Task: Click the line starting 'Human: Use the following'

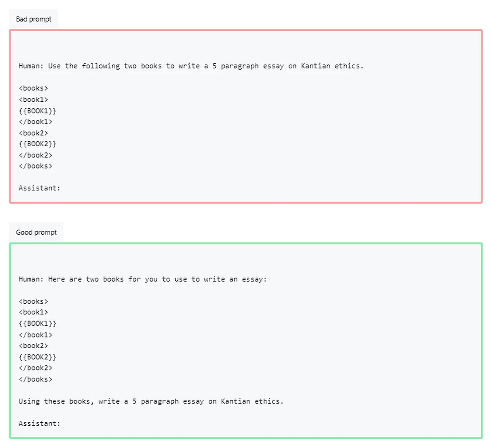Action: (191, 66)
